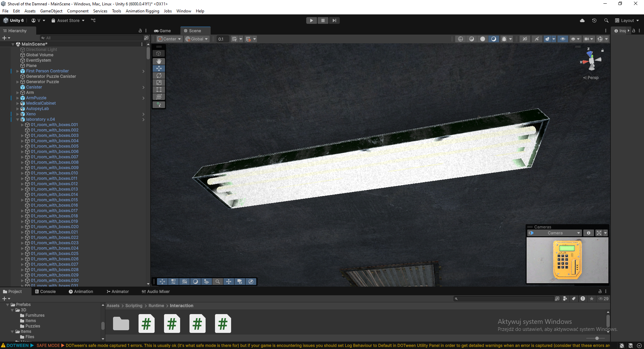Select the Rect transform tool
This screenshot has height=349, width=644.
159,90
